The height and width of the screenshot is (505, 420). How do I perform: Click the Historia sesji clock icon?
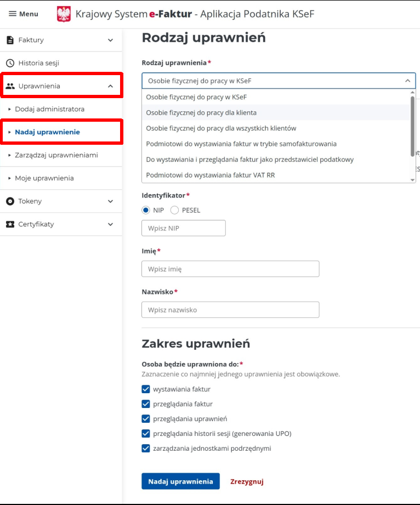click(x=10, y=63)
